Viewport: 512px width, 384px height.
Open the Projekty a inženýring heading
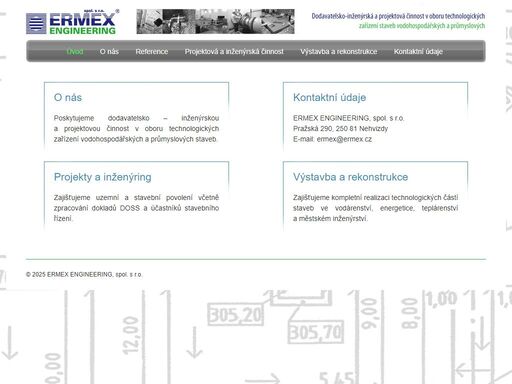tap(103, 177)
